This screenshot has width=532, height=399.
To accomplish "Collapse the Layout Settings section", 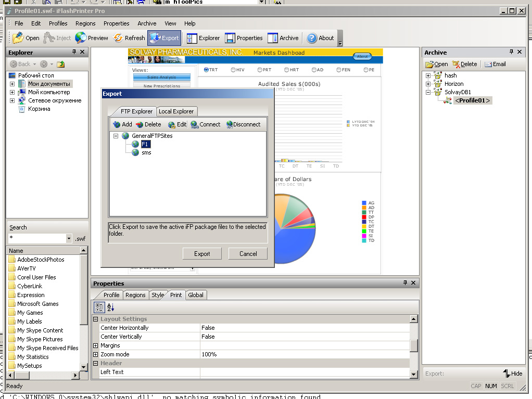I will (x=96, y=319).
